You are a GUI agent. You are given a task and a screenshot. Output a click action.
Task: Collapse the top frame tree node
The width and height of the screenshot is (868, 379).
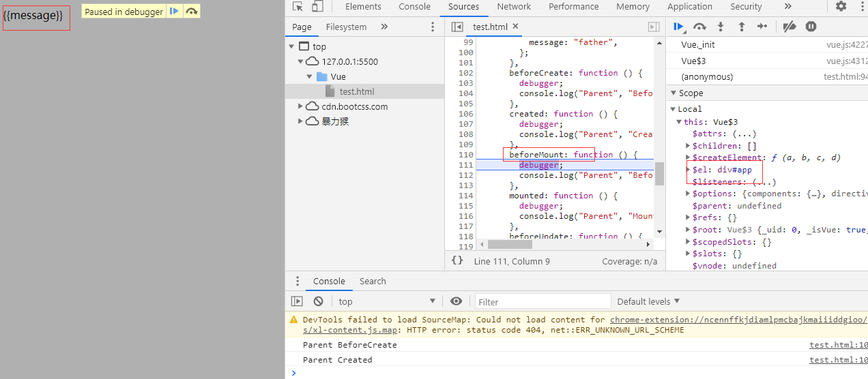coord(291,46)
